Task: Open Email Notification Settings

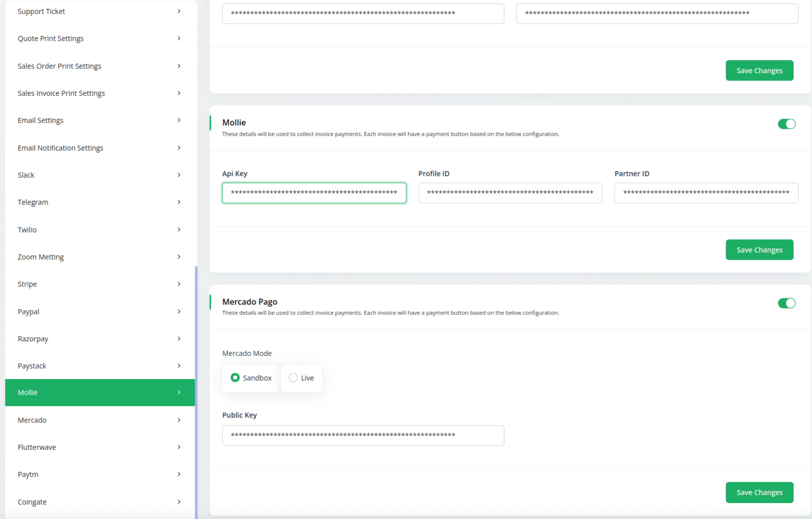Action: point(100,148)
